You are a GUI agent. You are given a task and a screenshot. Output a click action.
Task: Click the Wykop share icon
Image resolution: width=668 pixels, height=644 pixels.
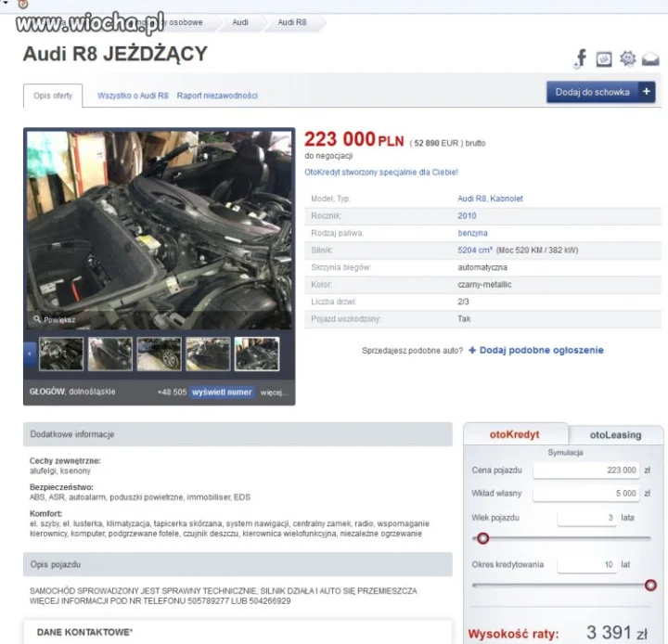(604, 58)
